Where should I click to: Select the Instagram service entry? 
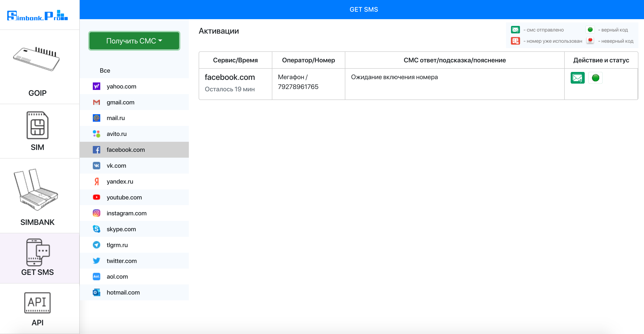click(126, 213)
